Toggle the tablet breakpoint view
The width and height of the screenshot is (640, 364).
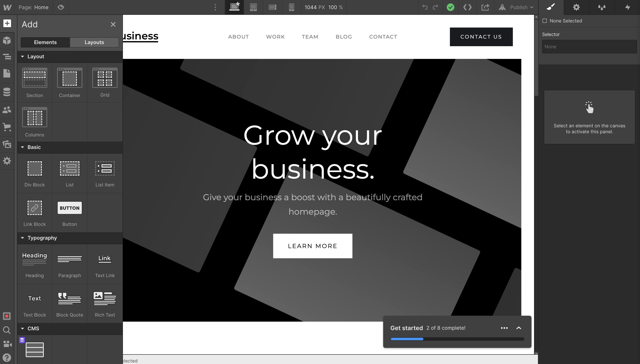click(253, 7)
